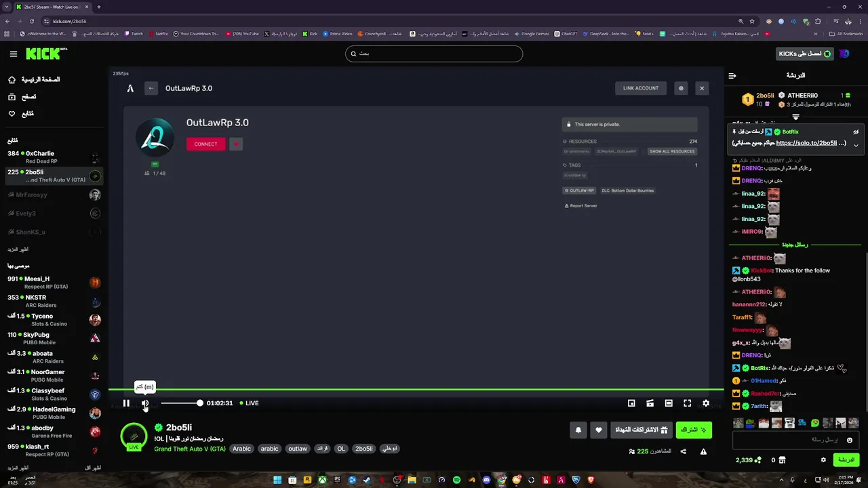Click the green Subscribe button
Viewport: 868px width, 488px height.
[x=694, y=430]
